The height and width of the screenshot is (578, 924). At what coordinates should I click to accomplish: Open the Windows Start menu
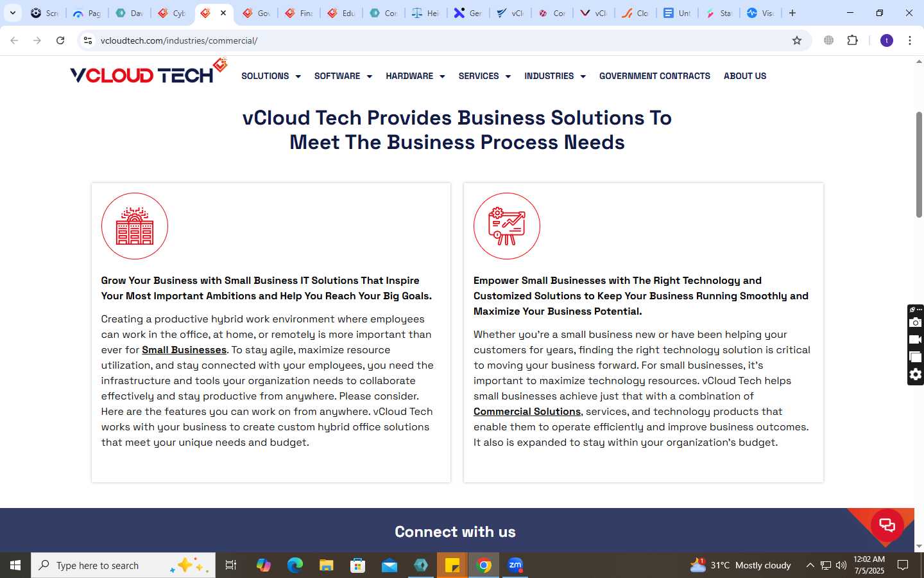point(15,565)
